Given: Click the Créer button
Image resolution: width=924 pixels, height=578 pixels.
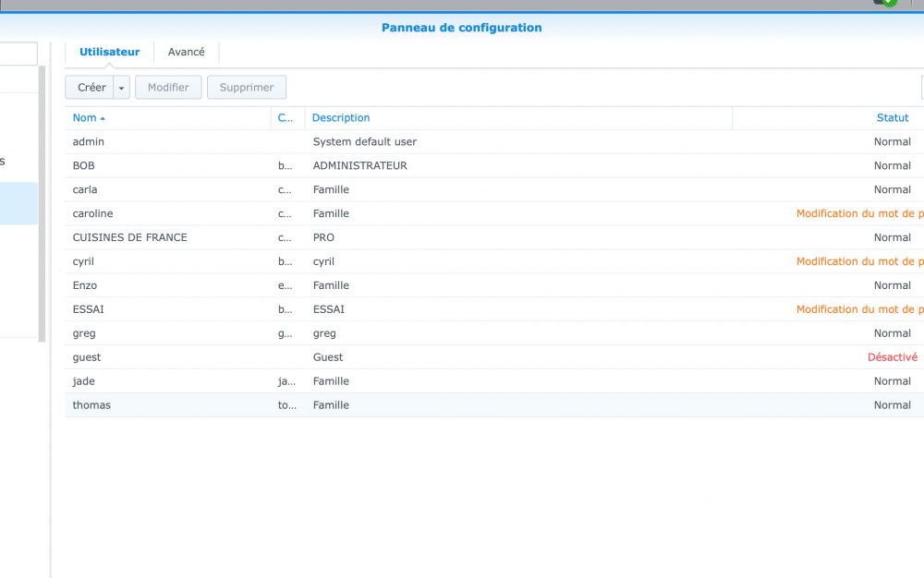Looking at the screenshot, I should pos(91,87).
